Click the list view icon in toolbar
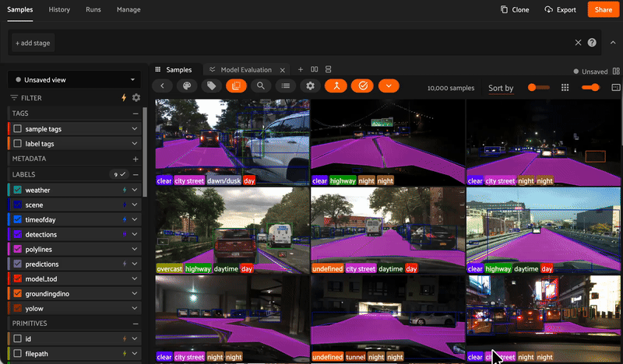Image resolution: width=623 pixels, height=364 pixels. coord(286,86)
